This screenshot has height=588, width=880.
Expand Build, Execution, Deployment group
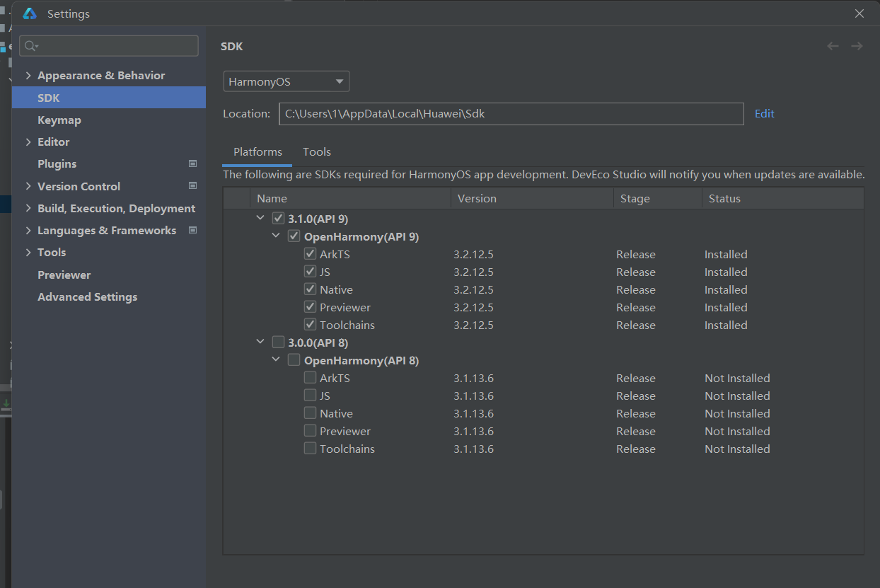pyautogui.click(x=28, y=208)
